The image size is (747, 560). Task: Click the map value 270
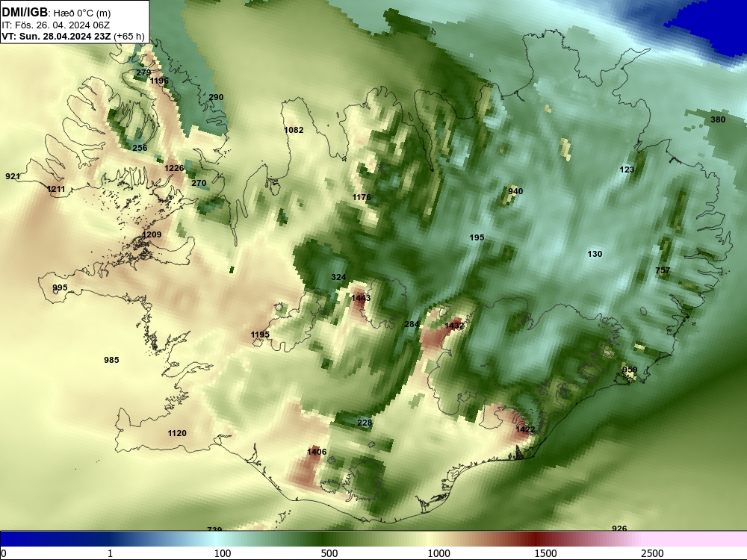click(199, 183)
